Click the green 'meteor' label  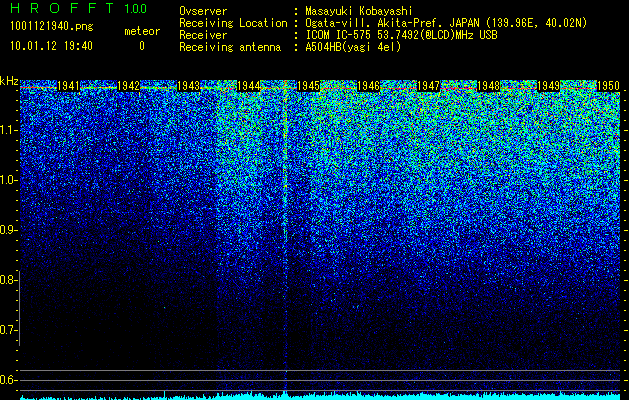[142, 31]
